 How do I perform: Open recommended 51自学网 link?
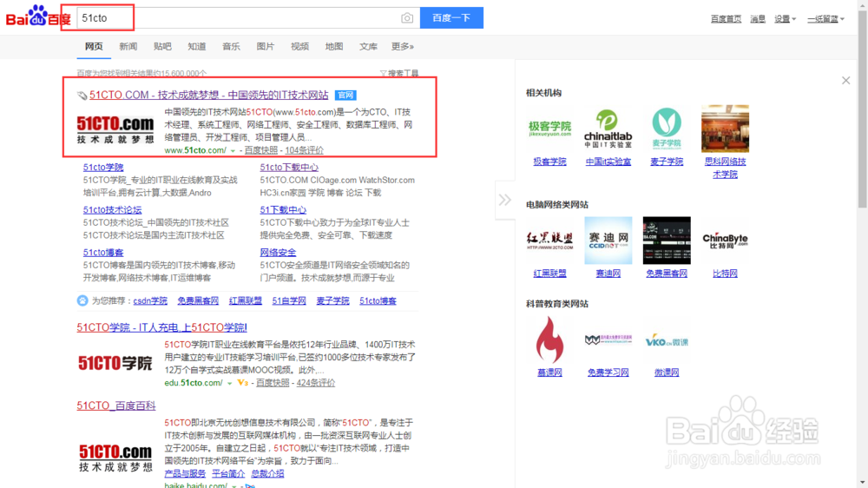pyautogui.click(x=289, y=300)
